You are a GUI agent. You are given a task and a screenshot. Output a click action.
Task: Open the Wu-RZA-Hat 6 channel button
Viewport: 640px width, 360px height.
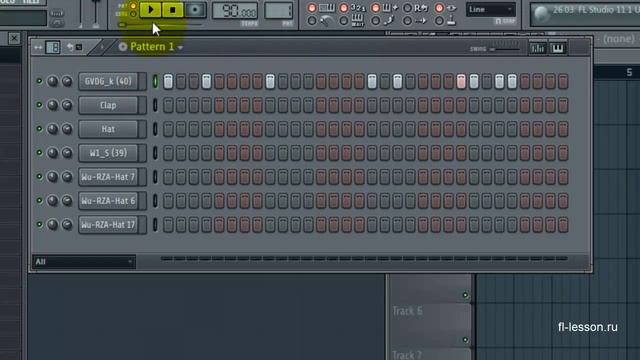[108, 201]
